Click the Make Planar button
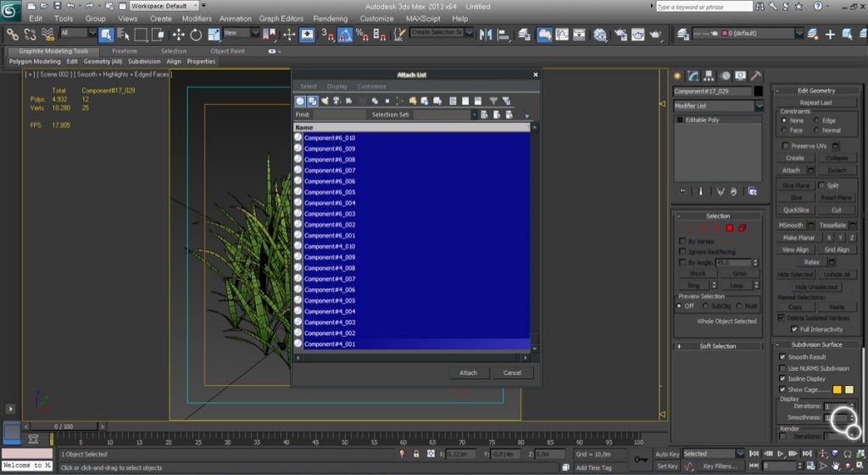Image resolution: width=868 pixels, height=475 pixels. coord(798,237)
